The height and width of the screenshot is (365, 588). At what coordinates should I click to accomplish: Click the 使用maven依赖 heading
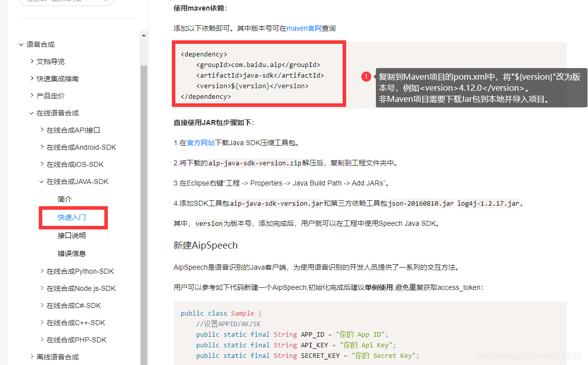tap(200, 8)
